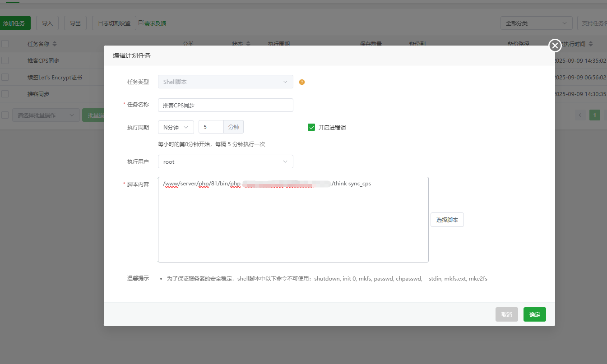Click the feedback icon link 需求反馈

coord(153,23)
